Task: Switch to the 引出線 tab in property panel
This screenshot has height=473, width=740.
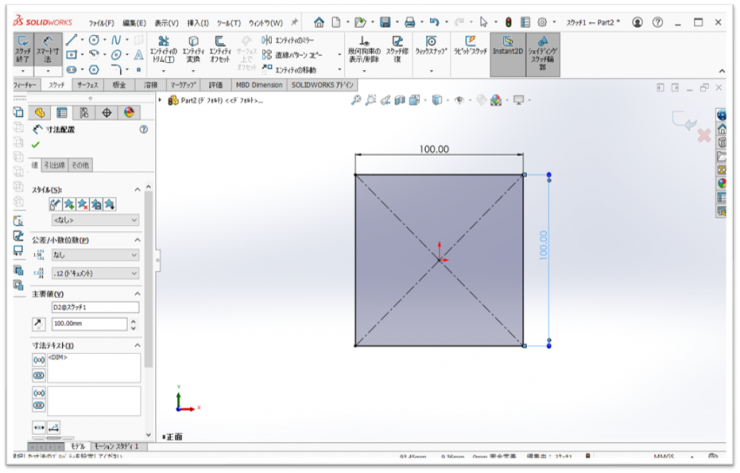Action: pos(56,165)
